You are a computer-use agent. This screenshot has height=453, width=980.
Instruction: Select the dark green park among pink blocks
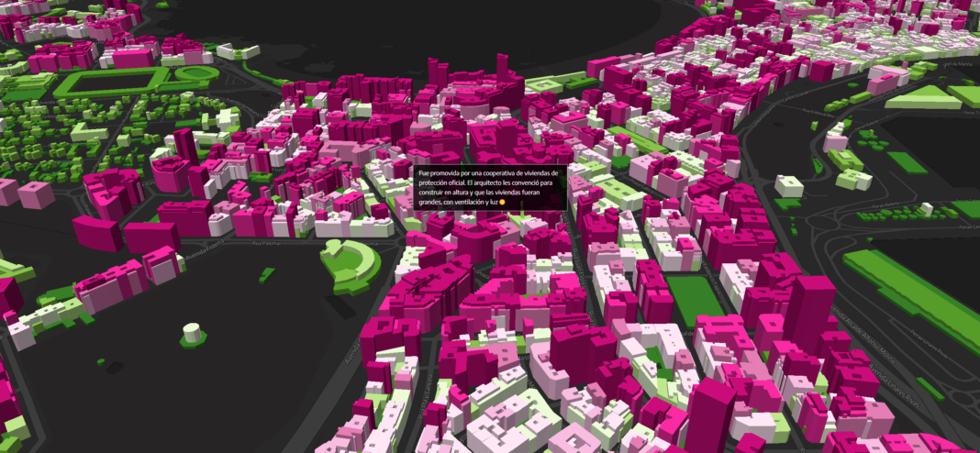695,300
